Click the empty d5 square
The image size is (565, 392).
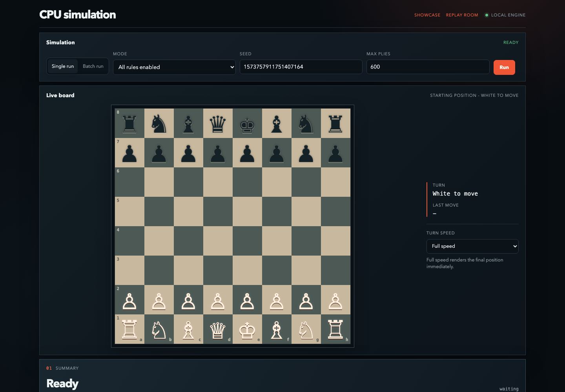pyautogui.click(x=218, y=212)
